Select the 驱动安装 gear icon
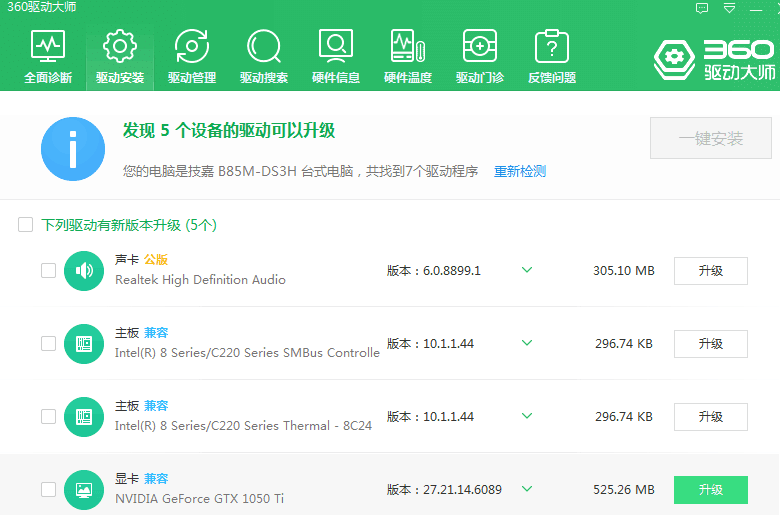Viewport: 780px width, 532px height. coord(120,46)
